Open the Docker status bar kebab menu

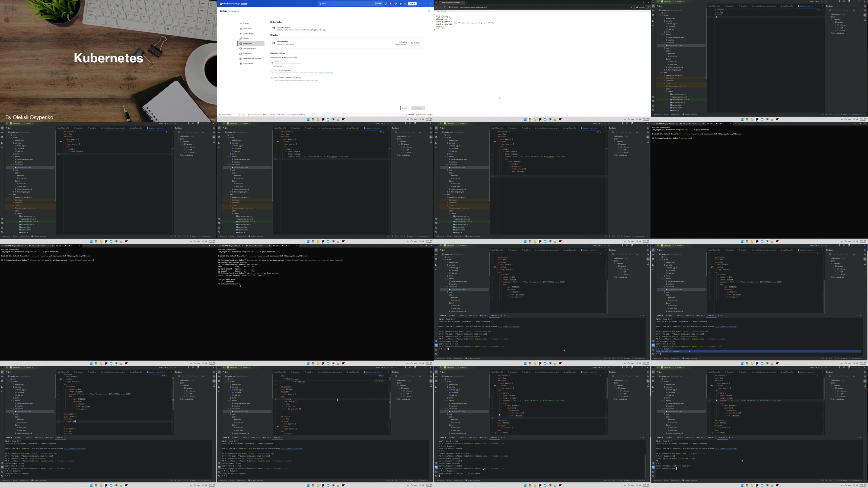coord(244,115)
